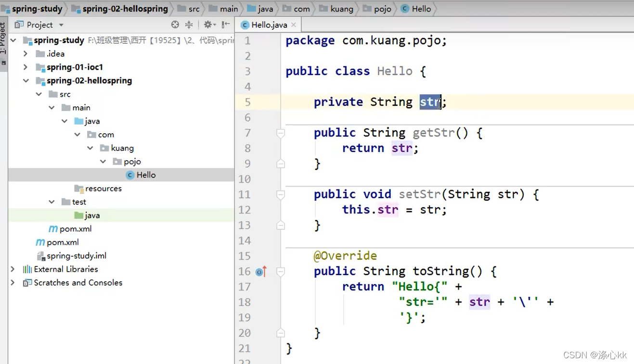
Task: Click the setStr method name
Action: pos(420,194)
